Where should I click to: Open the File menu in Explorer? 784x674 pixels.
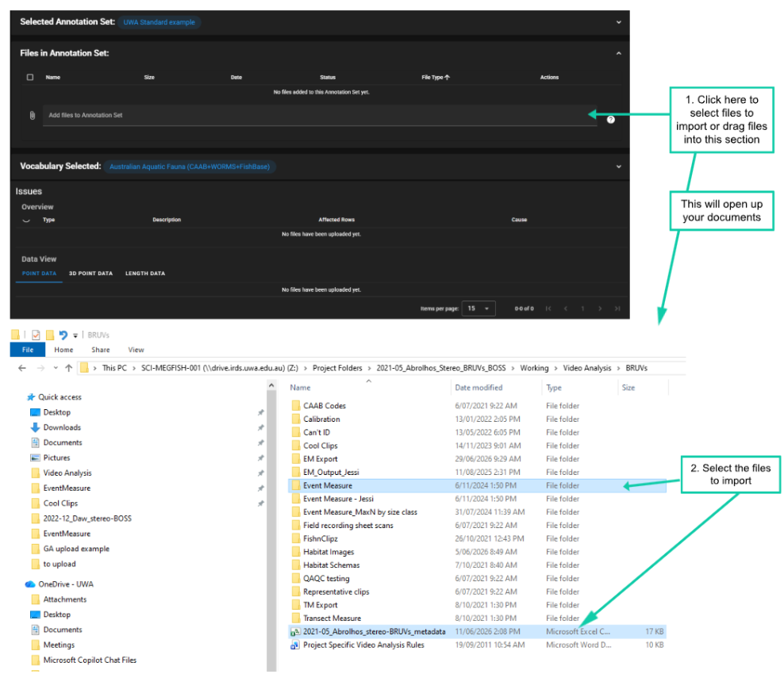28,350
